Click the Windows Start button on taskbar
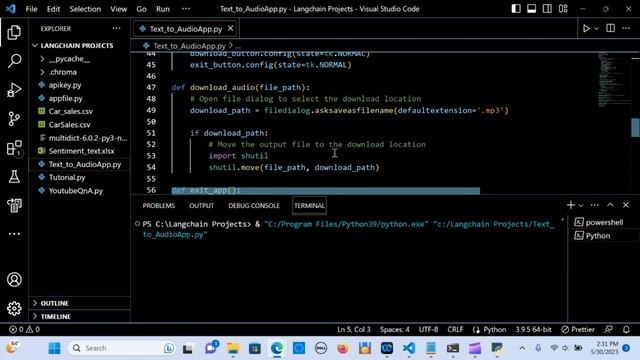640x360 pixels. point(54,348)
